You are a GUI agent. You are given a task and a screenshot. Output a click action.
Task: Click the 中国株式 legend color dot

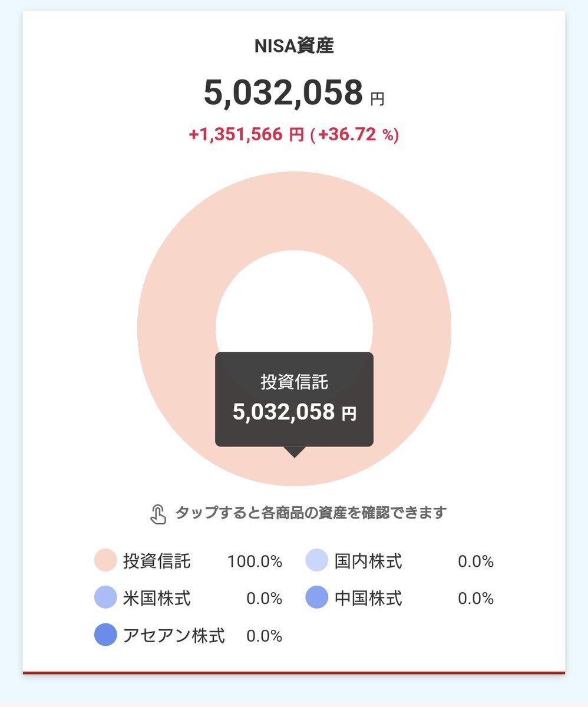(317, 597)
